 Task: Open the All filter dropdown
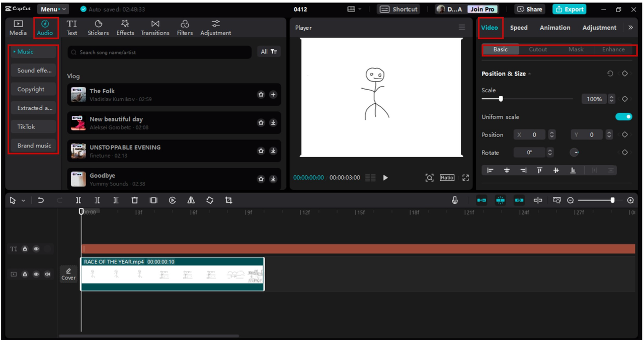(269, 52)
